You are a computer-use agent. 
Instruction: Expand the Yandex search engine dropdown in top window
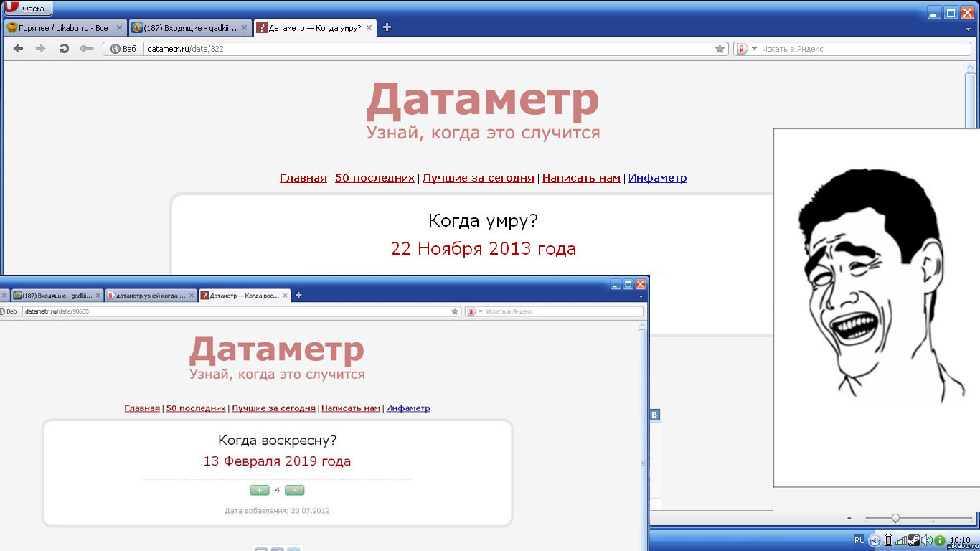click(x=754, y=49)
